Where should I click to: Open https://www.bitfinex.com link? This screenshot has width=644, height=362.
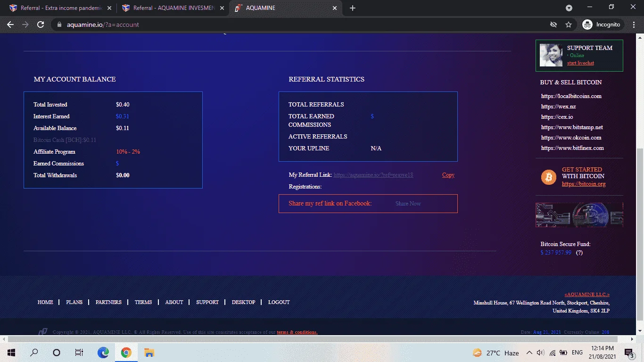(x=572, y=148)
